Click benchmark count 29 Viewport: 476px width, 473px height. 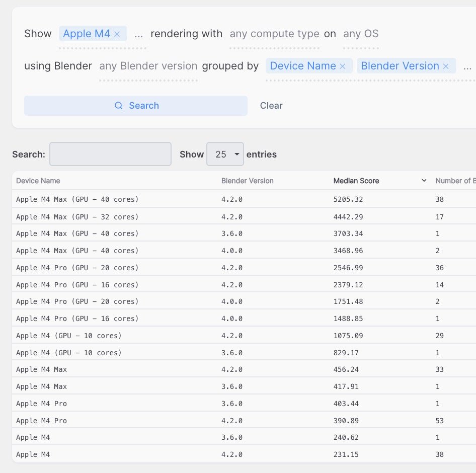pos(440,336)
